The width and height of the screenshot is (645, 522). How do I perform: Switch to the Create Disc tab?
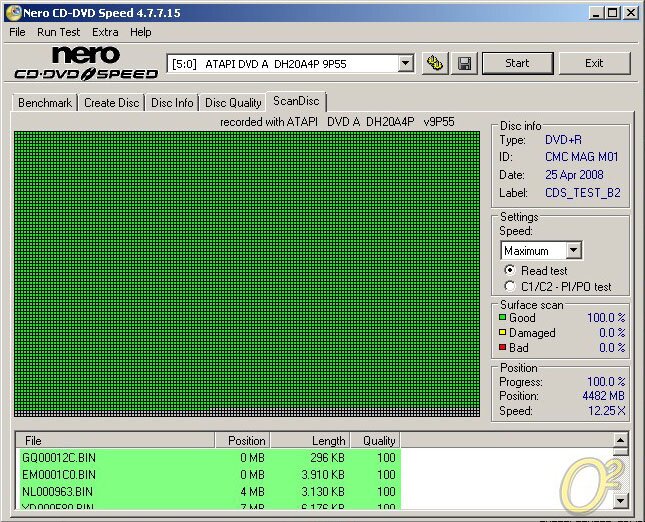[111, 103]
